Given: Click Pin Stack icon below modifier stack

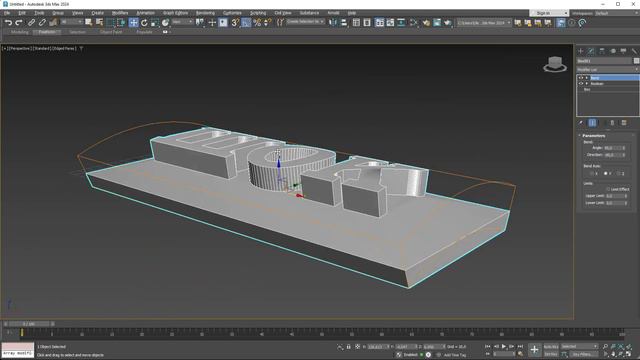Looking at the screenshot, I should click(581, 123).
